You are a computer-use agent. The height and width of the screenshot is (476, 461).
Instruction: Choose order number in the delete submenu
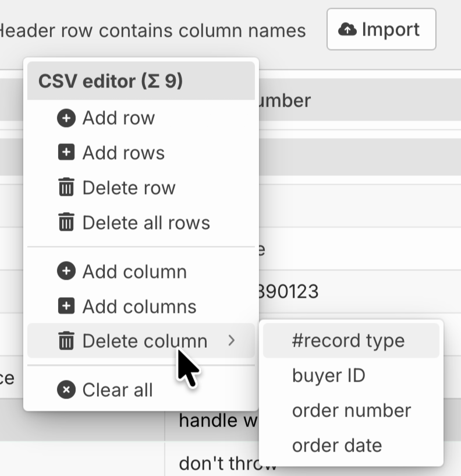pyautogui.click(x=351, y=410)
